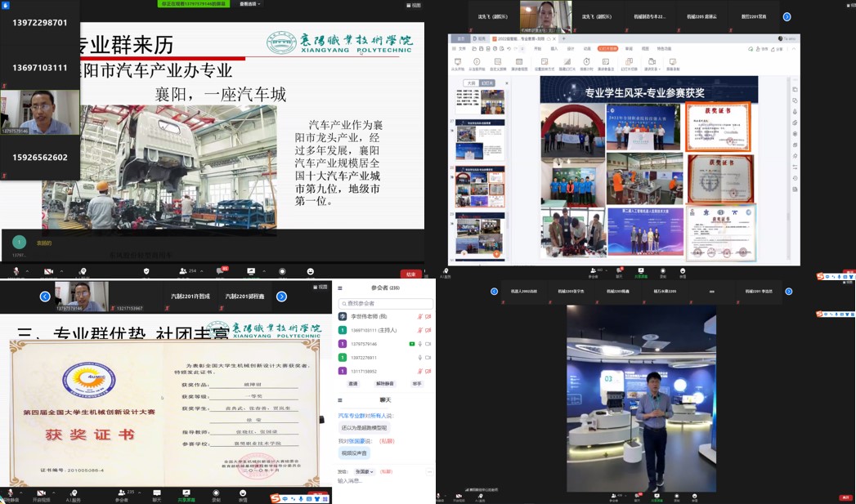
Task: Switch to 大纲 outline tab in slide panel
Action: [471, 83]
